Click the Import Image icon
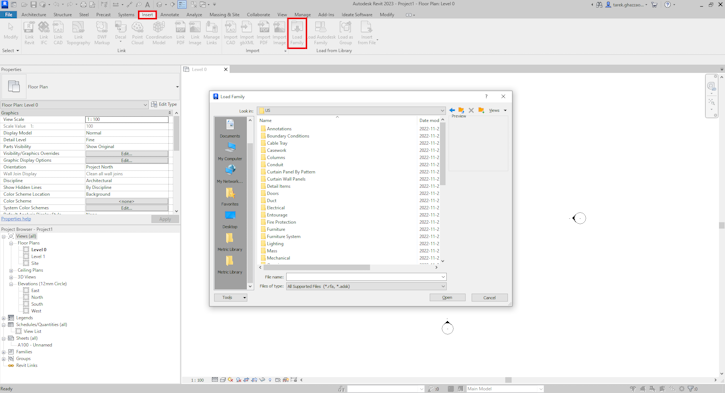The height and width of the screenshot is (393, 725). 279,33
